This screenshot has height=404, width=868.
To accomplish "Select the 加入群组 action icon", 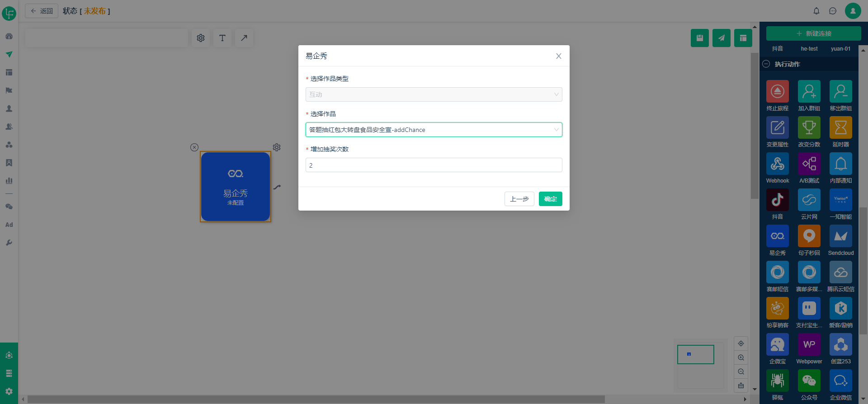I will tap(809, 91).
